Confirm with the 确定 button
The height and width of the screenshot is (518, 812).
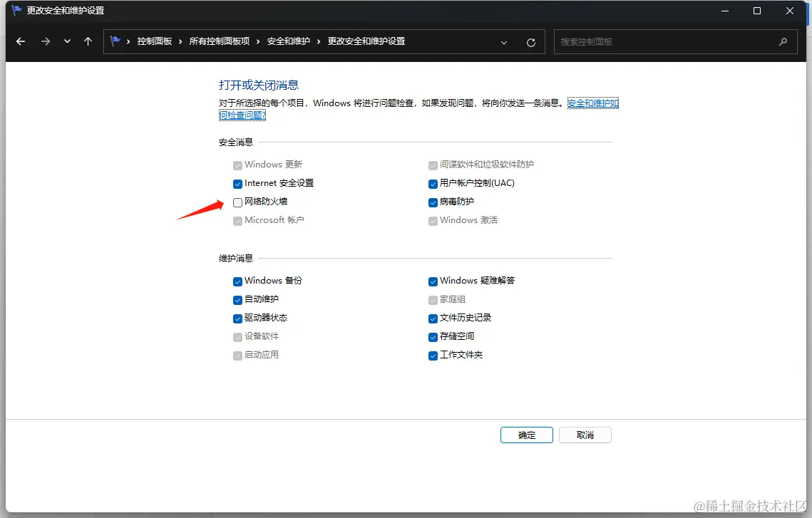(x=527, y=435)
